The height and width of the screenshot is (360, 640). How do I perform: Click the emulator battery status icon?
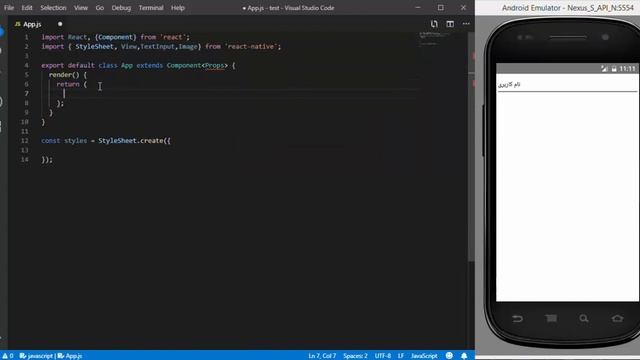(613, 69)
